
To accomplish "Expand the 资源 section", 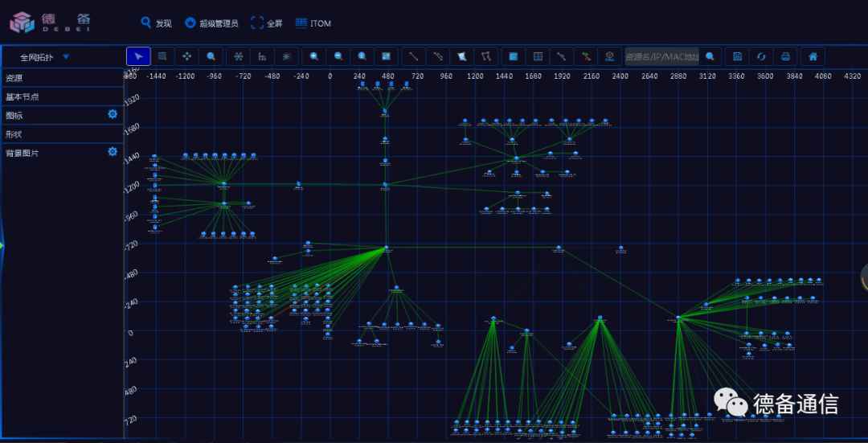I will click(61, 77).
